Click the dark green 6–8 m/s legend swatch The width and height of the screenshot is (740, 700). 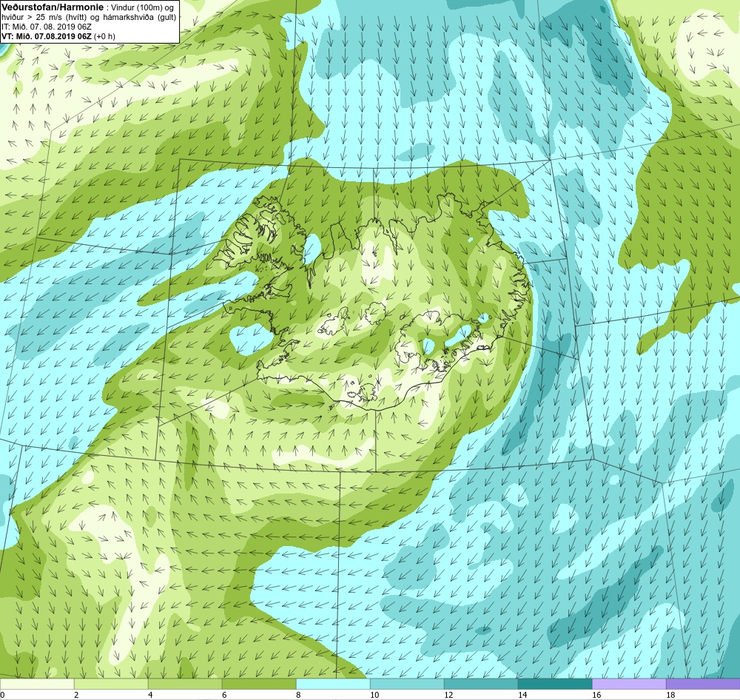[259, 684]
